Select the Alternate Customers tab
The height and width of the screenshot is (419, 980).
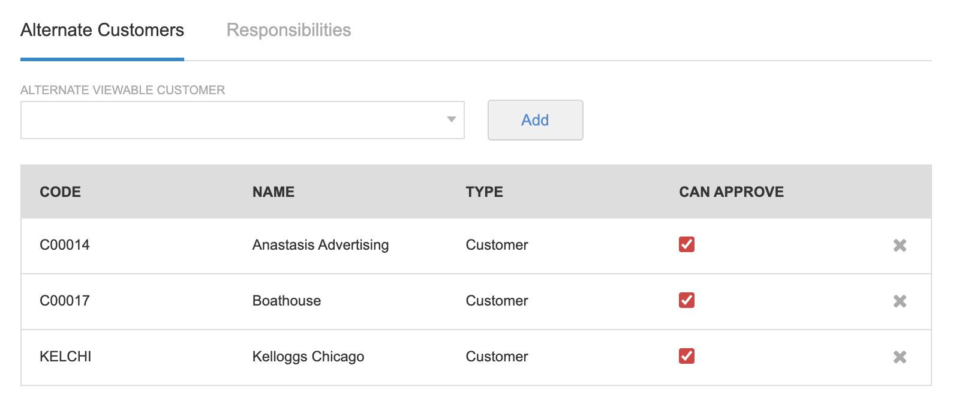click(x=102, y=30)
